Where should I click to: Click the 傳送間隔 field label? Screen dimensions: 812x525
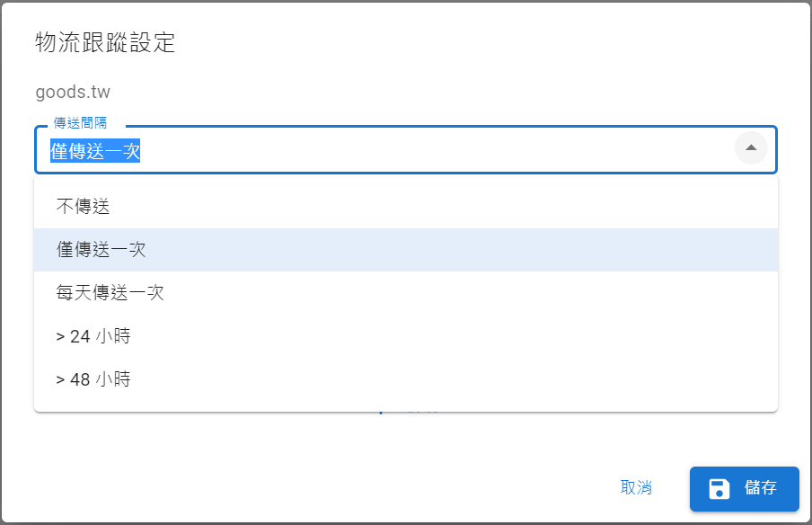pos(80,123)
